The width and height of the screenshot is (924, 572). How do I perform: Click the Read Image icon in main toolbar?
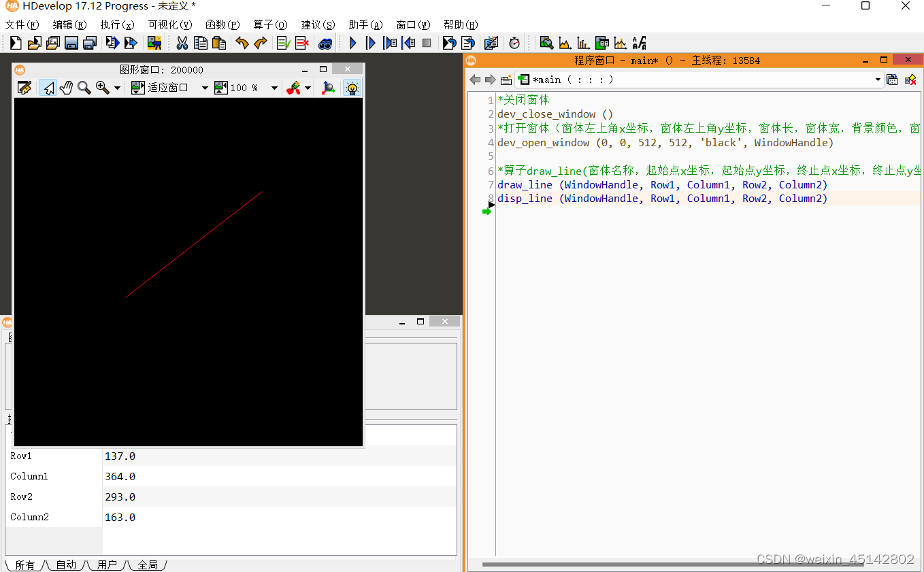tap(154, 43)
